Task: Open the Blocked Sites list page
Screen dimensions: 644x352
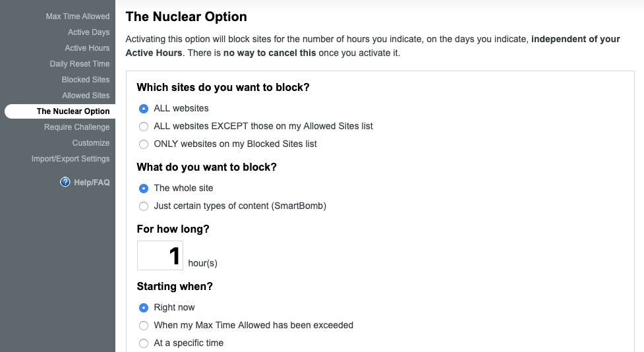Action: click(86, 80)
